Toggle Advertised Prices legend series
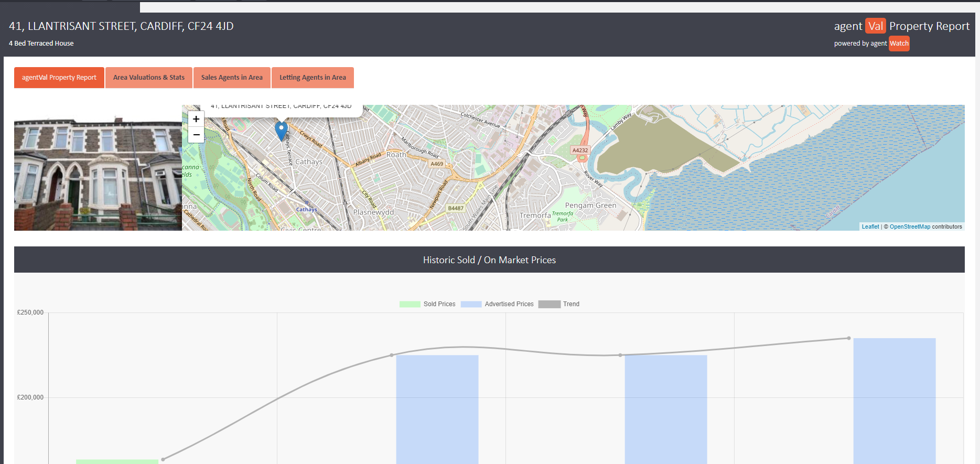Image resolution: width=980 pixels, height=464 pixels. tap(497, 304)
